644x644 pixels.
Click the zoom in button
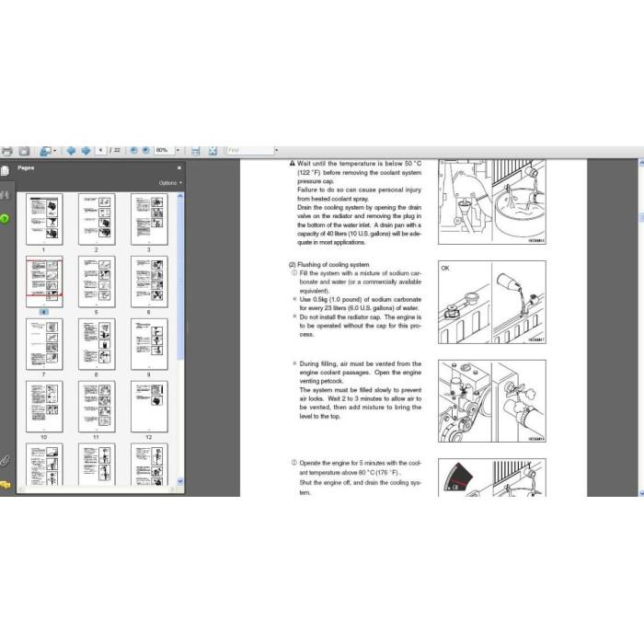pyautogui.click(x=145, y=150)
